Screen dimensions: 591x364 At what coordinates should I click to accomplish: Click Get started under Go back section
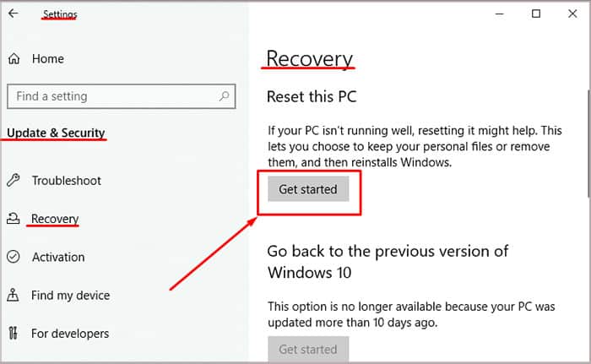pos(307,350)
